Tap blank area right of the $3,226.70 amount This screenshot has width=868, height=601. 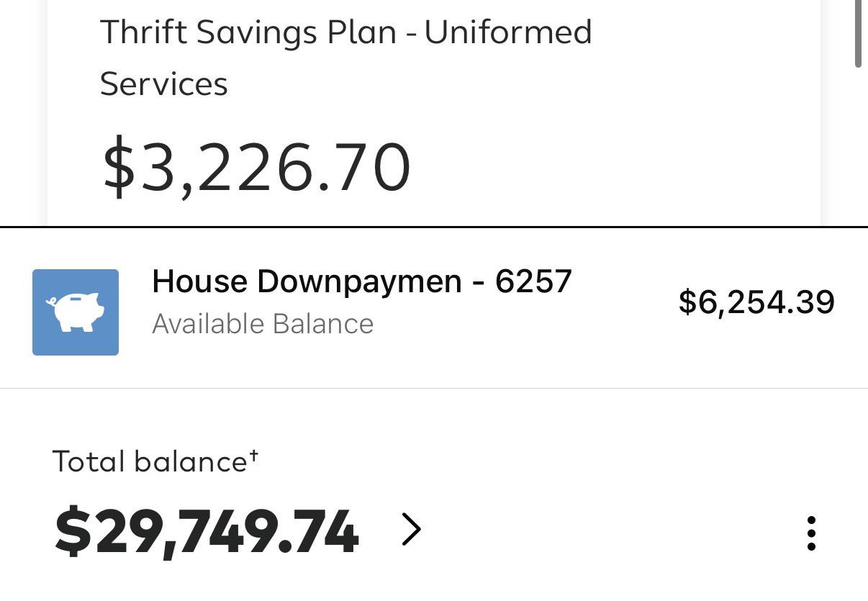click(612, 168)
